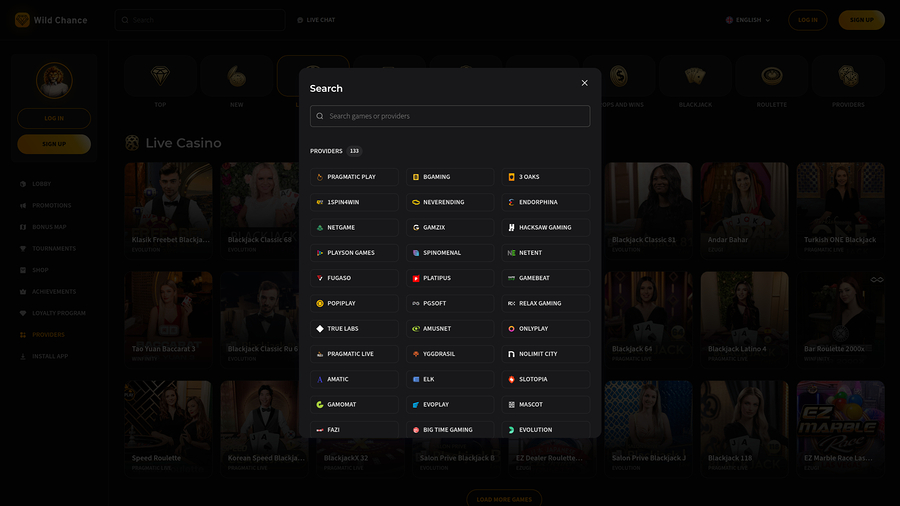Click the True Labs diamond icon
The height and width of the screenshot is (506, 900).
coord(320,329)
